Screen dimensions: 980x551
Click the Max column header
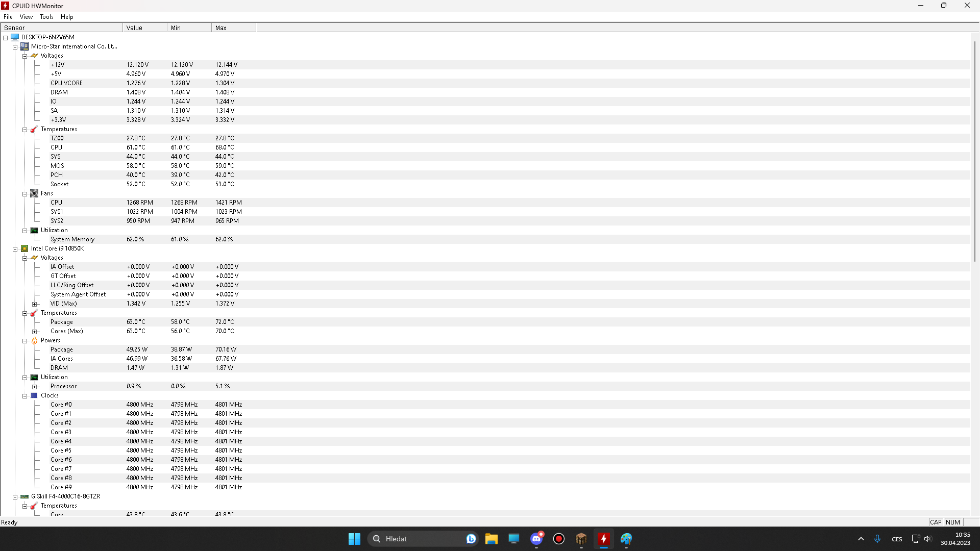point(233,28)
